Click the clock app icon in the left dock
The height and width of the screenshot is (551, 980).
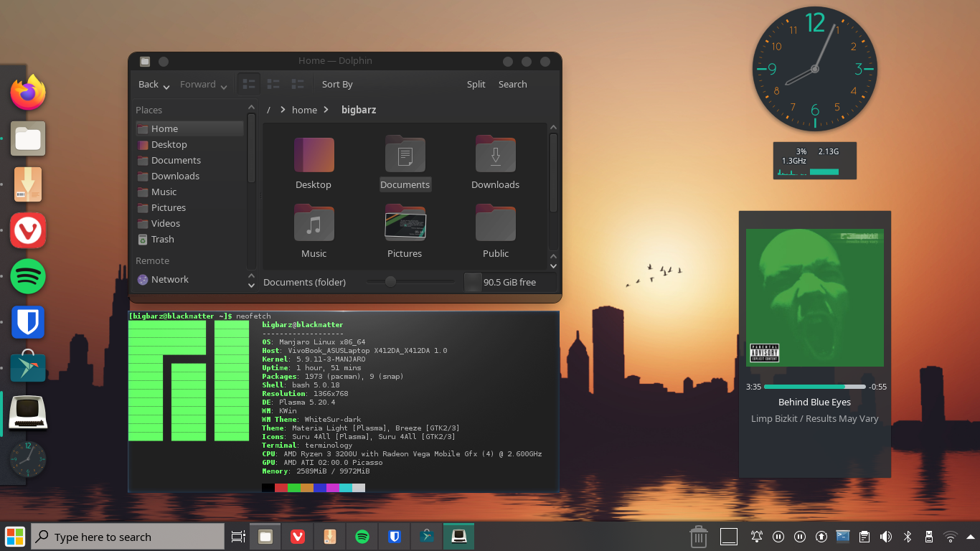pos(28,459)
